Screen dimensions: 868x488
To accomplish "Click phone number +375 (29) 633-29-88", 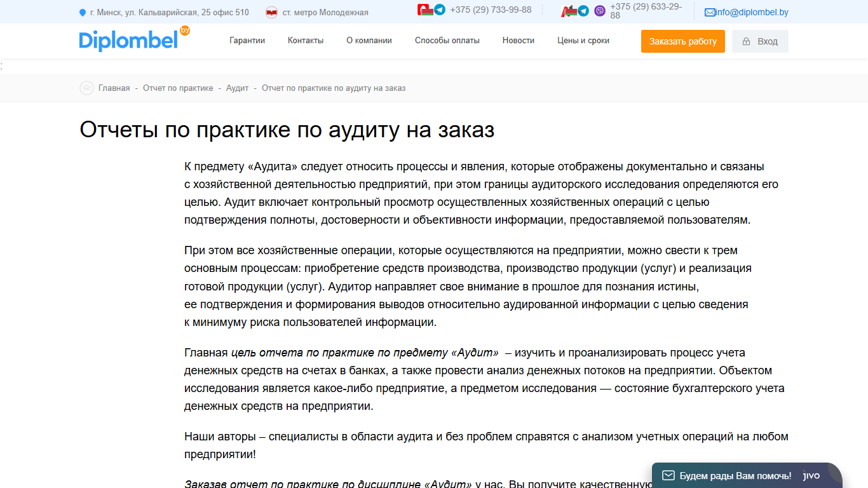I will pos(646,11).
